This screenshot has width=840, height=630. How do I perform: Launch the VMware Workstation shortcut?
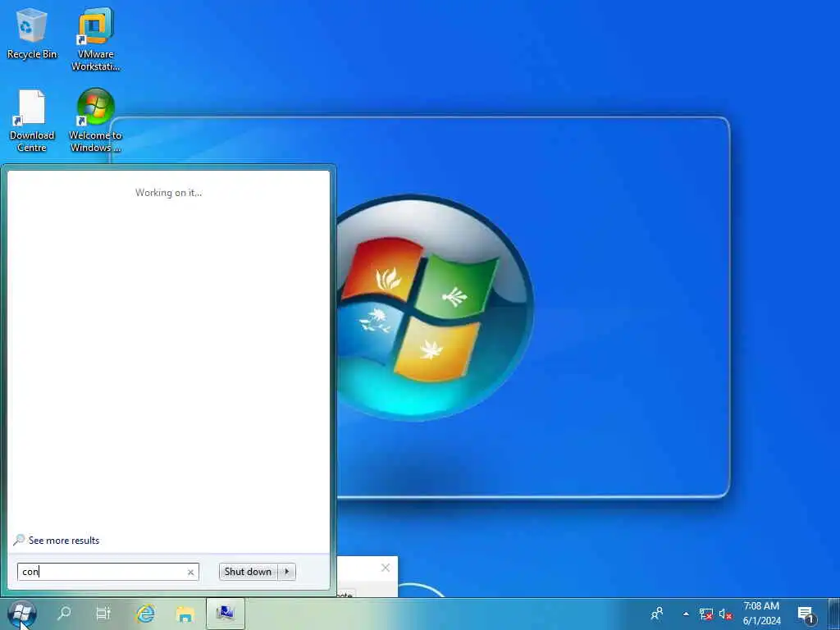[x=95, y=39]
